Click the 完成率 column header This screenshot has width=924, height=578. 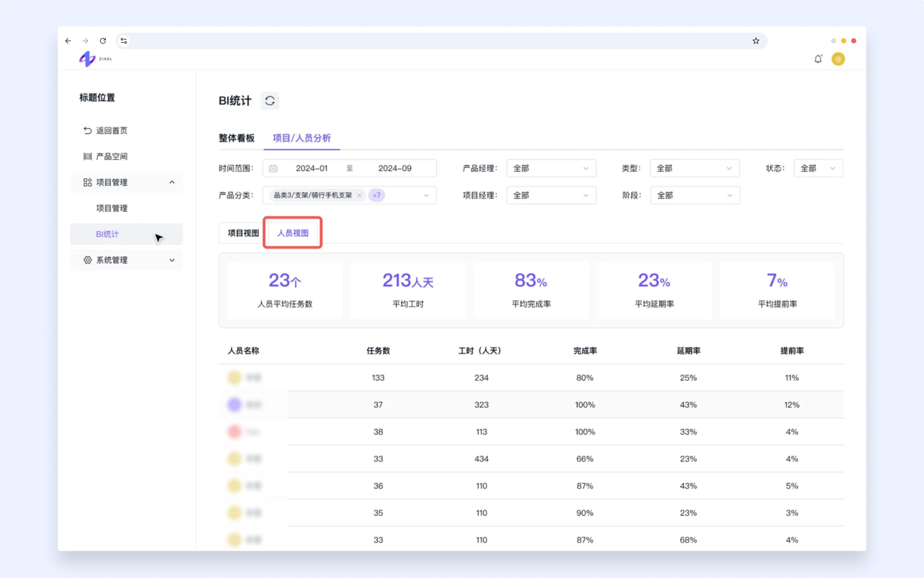[x=585, y=351]
